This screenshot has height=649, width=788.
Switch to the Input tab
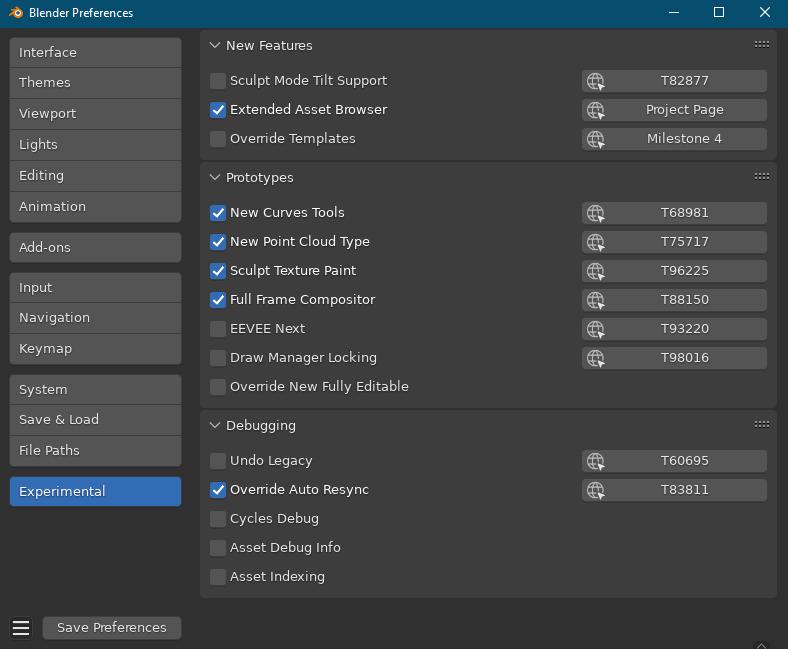pos(95,288)
